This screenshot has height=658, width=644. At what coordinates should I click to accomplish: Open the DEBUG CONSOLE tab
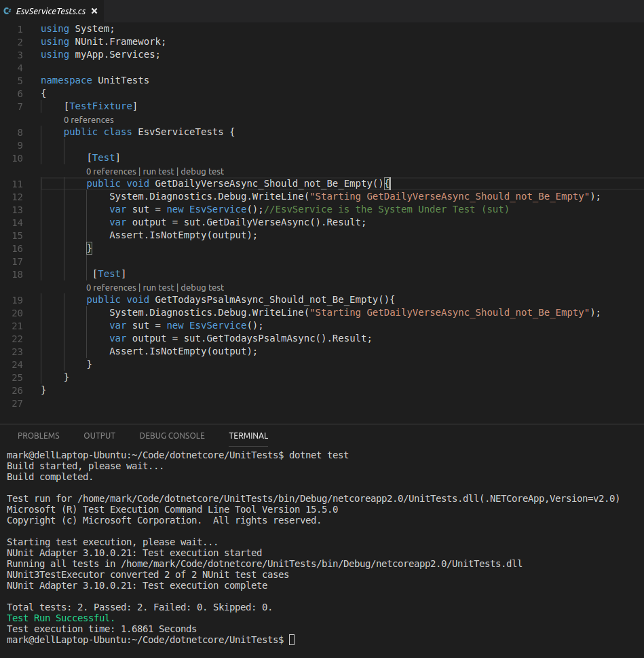coord(172,435)
